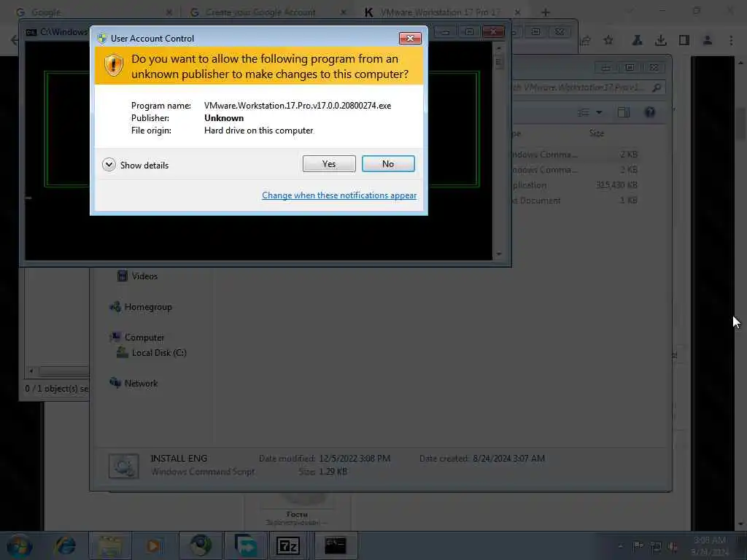Toggle Explorer preview pane icon
This screenshot has height=560, width=747.
coord(623,112)
